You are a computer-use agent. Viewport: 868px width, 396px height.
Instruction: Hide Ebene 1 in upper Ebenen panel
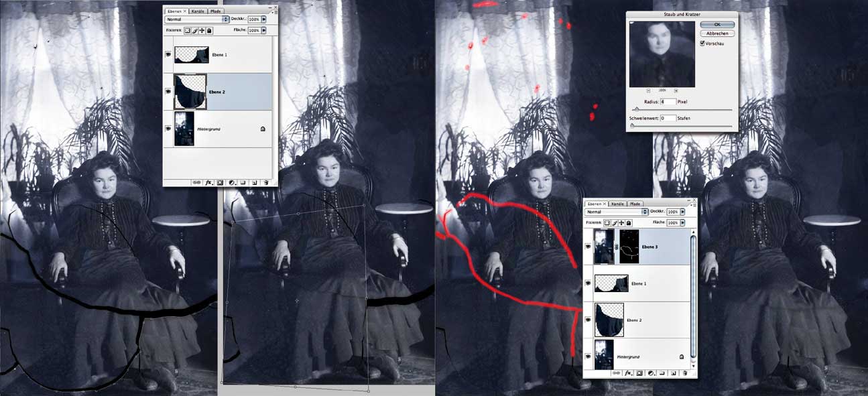[168, 55]
